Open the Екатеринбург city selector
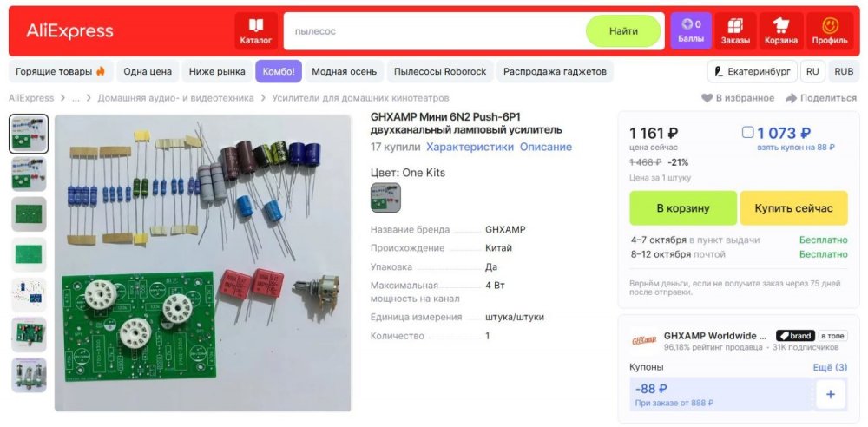This screenshot has height=427, width=868. [x=752, y=71]
